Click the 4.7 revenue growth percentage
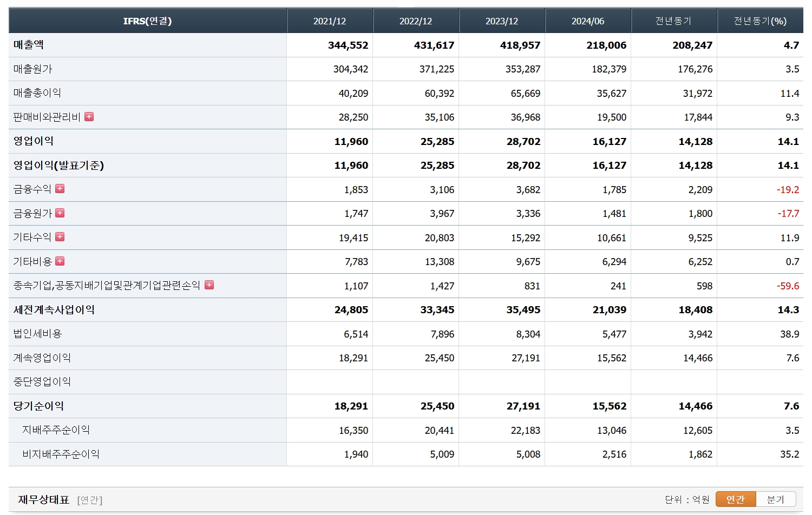The width and height of the screenshot is (812, 515). click(791, 45)
